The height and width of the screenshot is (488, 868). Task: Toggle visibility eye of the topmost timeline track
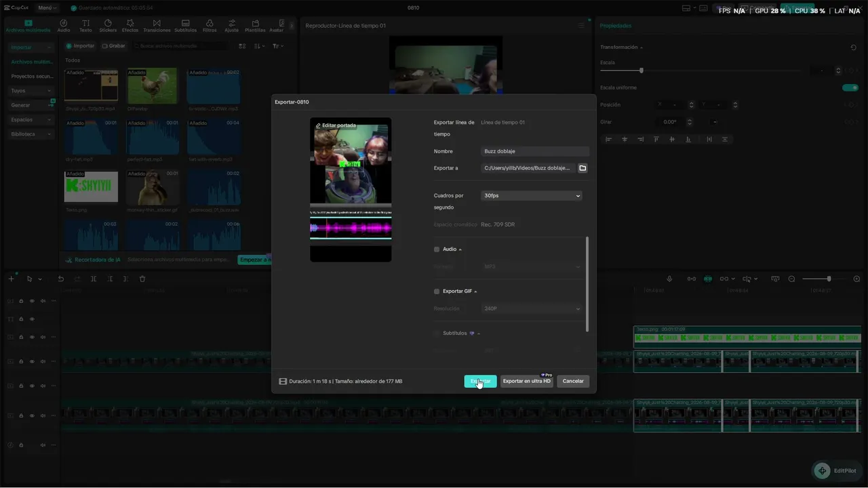tap(32, 301)
